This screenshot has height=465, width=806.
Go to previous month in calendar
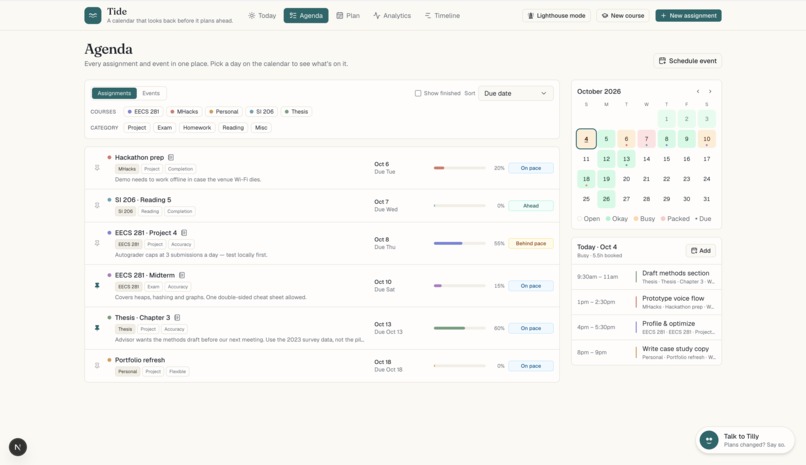(698, 91)
